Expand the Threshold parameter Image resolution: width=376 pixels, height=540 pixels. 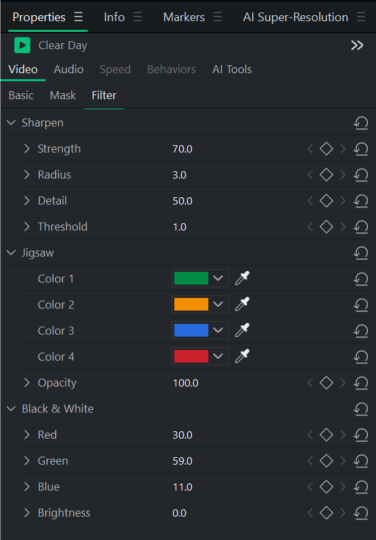(x=27, y=227)
